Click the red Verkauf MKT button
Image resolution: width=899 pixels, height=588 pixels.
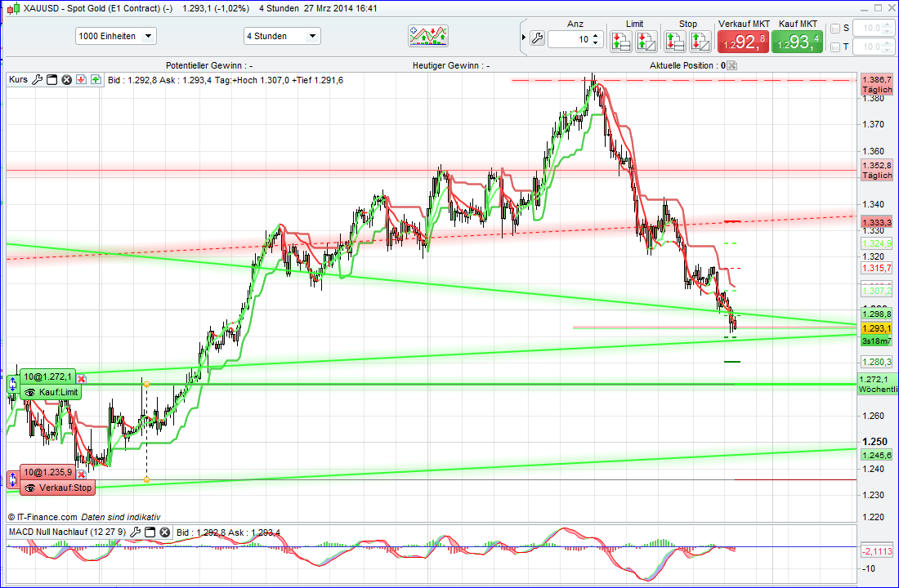tap(742, 40)
